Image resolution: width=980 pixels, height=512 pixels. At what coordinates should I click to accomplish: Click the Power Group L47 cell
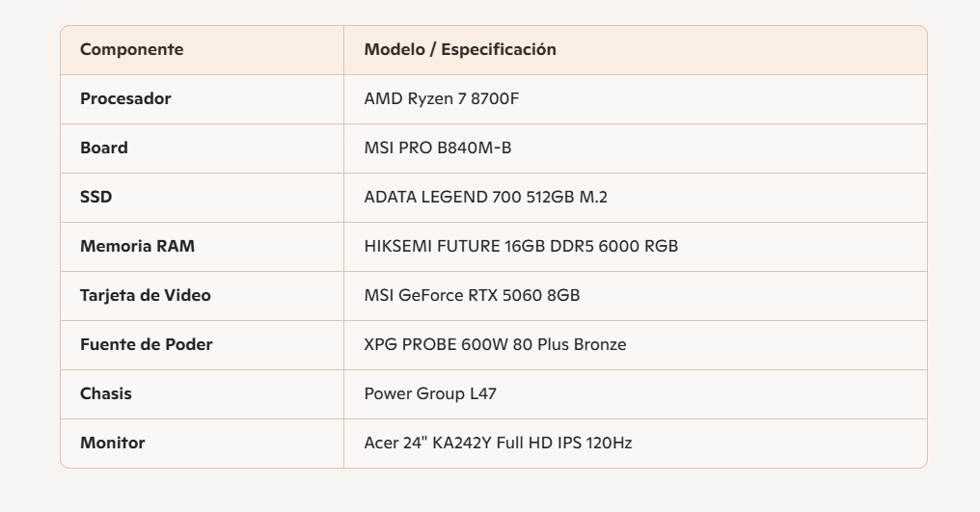(x=430, y=394)
